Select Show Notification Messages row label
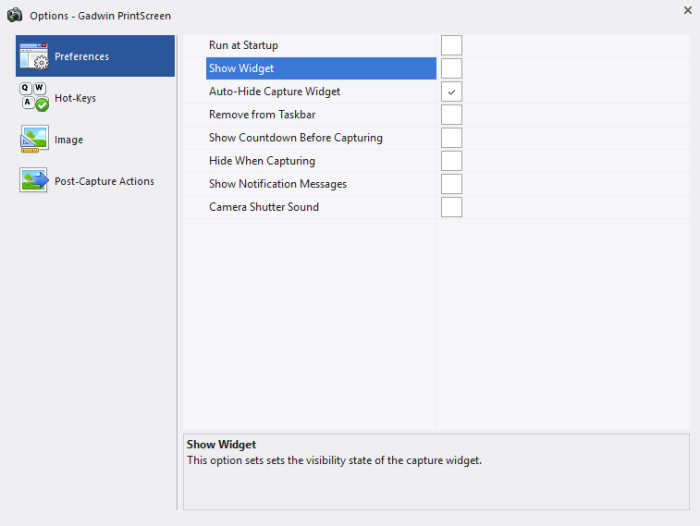 278,184
